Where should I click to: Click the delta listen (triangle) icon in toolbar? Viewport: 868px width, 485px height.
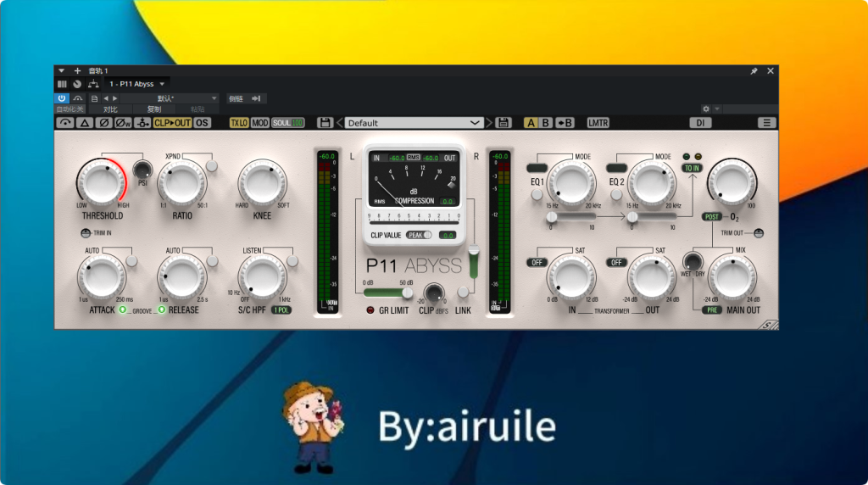click(x=85, y=123)
